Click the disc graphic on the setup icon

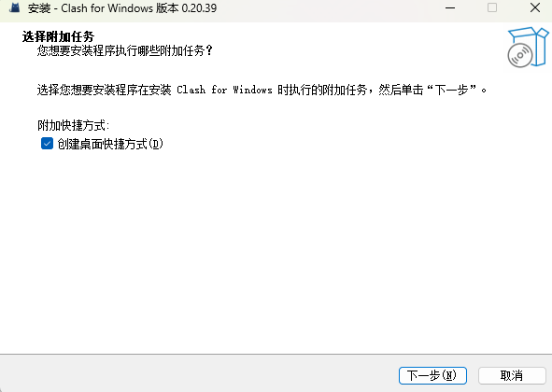(520, 55)
